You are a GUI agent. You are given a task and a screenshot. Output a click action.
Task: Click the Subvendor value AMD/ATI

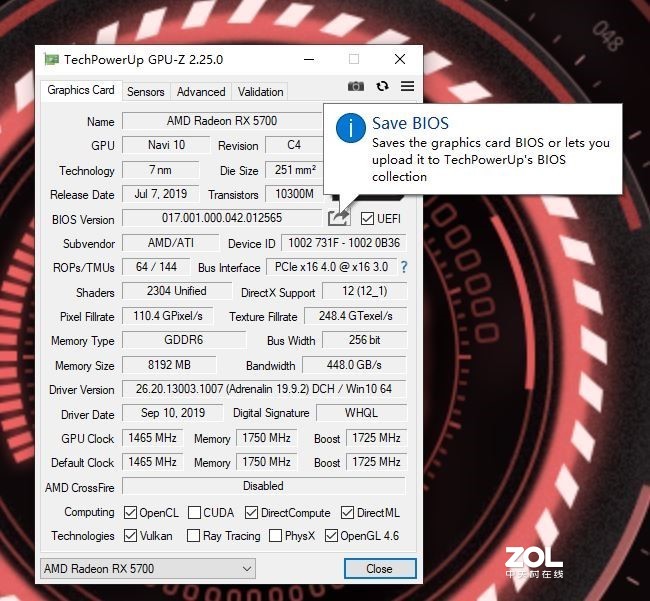[170, 242]
